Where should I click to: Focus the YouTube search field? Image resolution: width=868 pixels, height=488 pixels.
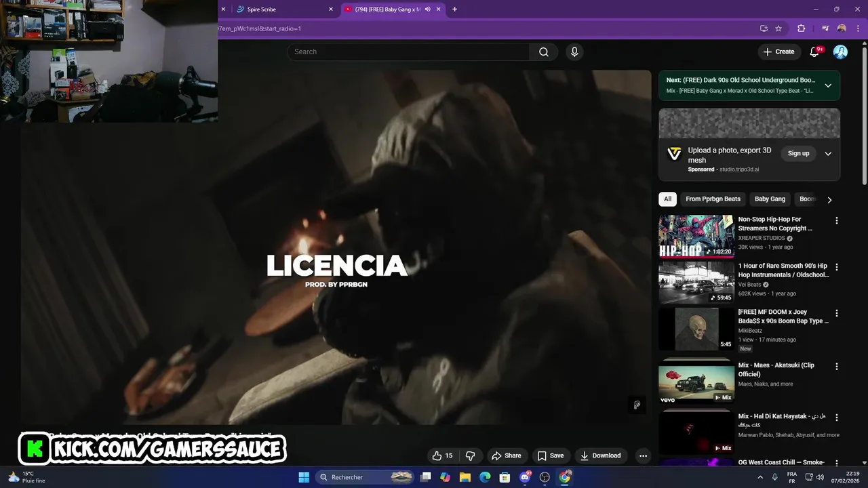(x=408, y=52)
